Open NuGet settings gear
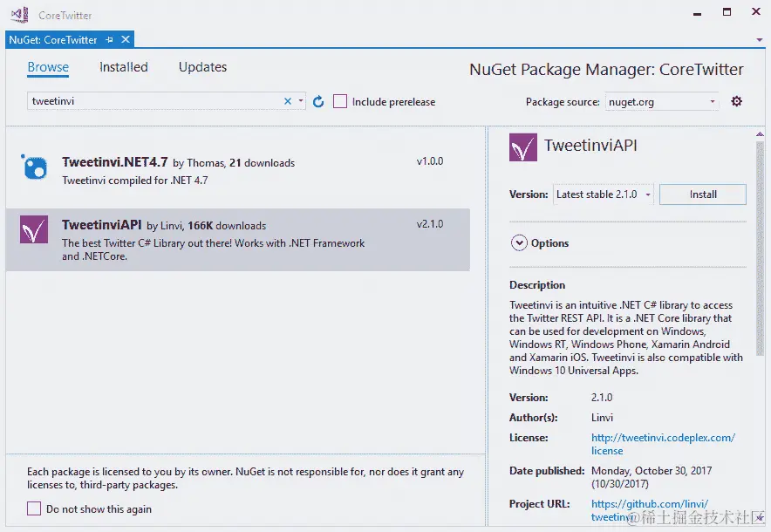 coord(736,101)
